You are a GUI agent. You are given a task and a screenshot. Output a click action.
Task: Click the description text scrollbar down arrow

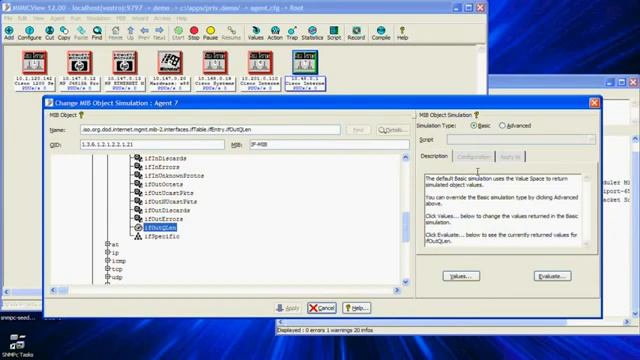(587, 244)
